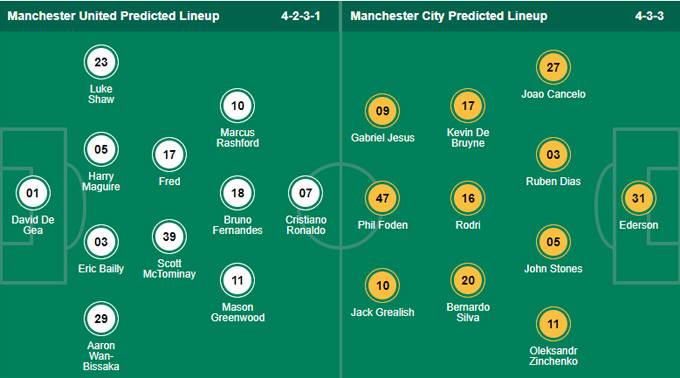The height and width of the screenshot is (378, 680).
Task: Select the 4-3-3 formation label
Action: pyautogui.click(x=649, y=16)
